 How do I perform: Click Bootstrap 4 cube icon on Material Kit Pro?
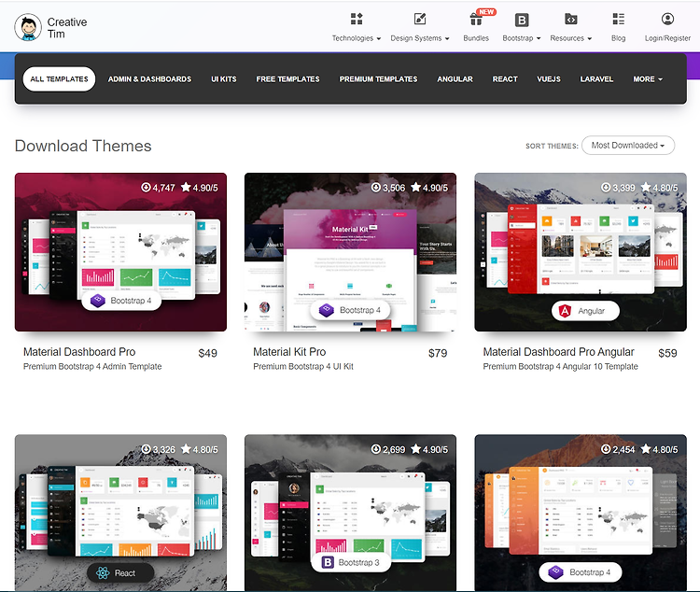tap(327, 310)
